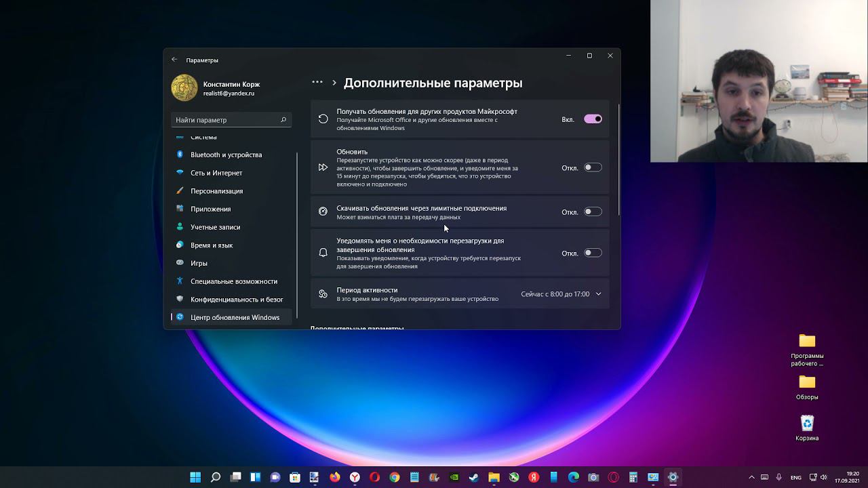
Task: Click bell icon beside restart notification option
Action: (323, 253)
